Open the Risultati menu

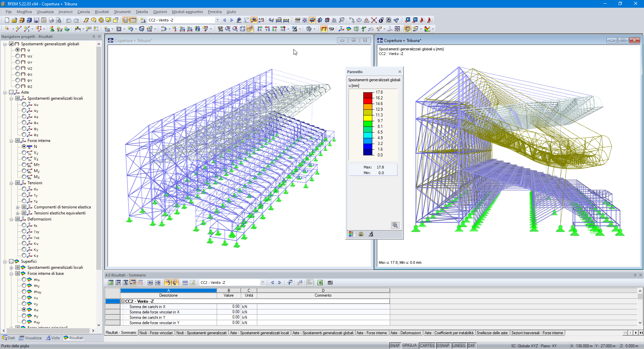point(102,12)
